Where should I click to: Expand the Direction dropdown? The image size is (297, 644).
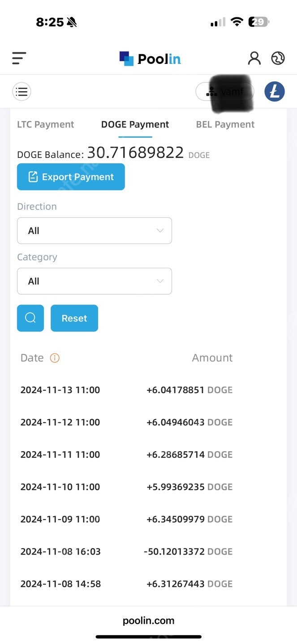pos(94,231)
